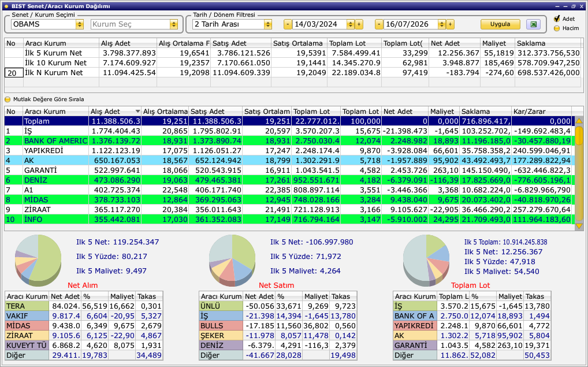
Task: Expand the 2 Tarih Arası period dropdown
Action: pyautogui.click(x=268, y=24)
